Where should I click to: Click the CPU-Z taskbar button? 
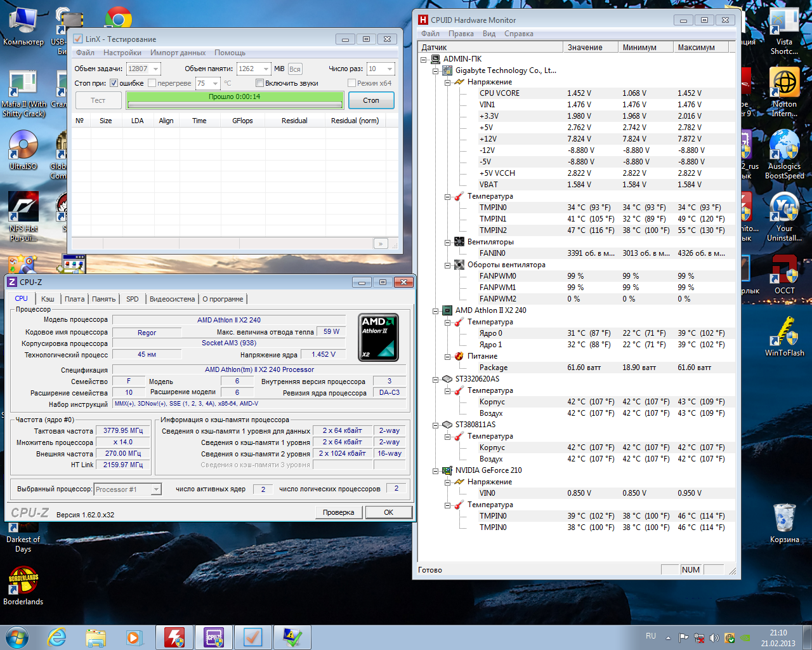tap(214, 637)
